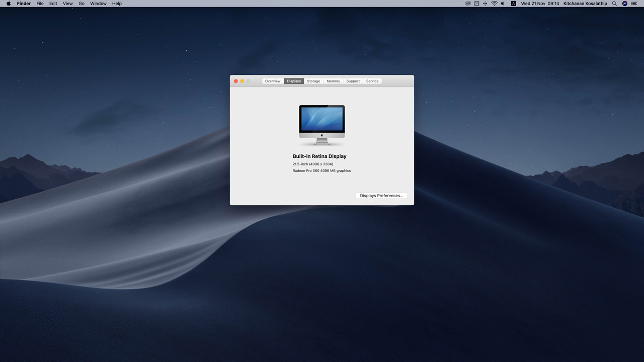This screenshot has height=362, width=644.
Task: Open the Help menu
Action: click(117, 4)
